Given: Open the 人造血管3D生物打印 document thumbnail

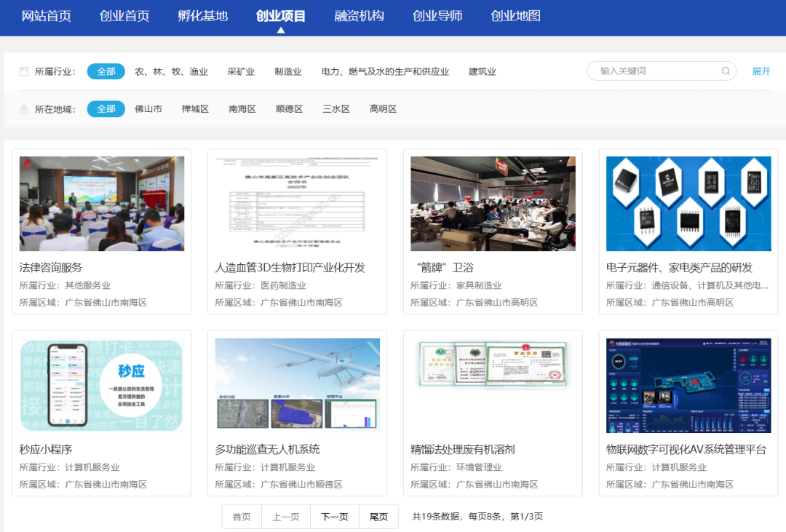Looking at the screenshot, I should [297, 204].
